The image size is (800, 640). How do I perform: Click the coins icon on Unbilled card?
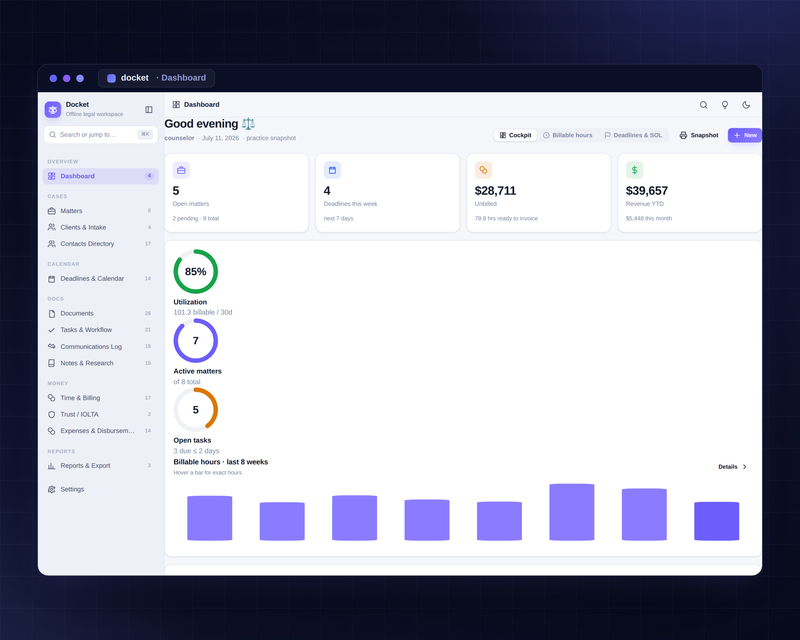coord(483,170)
